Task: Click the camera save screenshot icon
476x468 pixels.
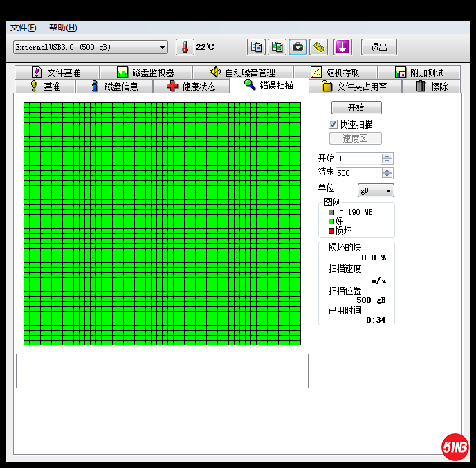Action: pyautogui.click(x=297, y=47)
